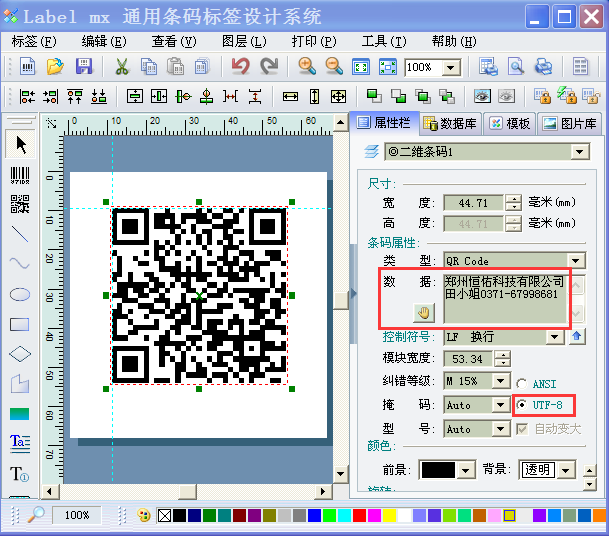Save the label with floppy disk icon
The image size is (609, 536).
tap(84, 66)
